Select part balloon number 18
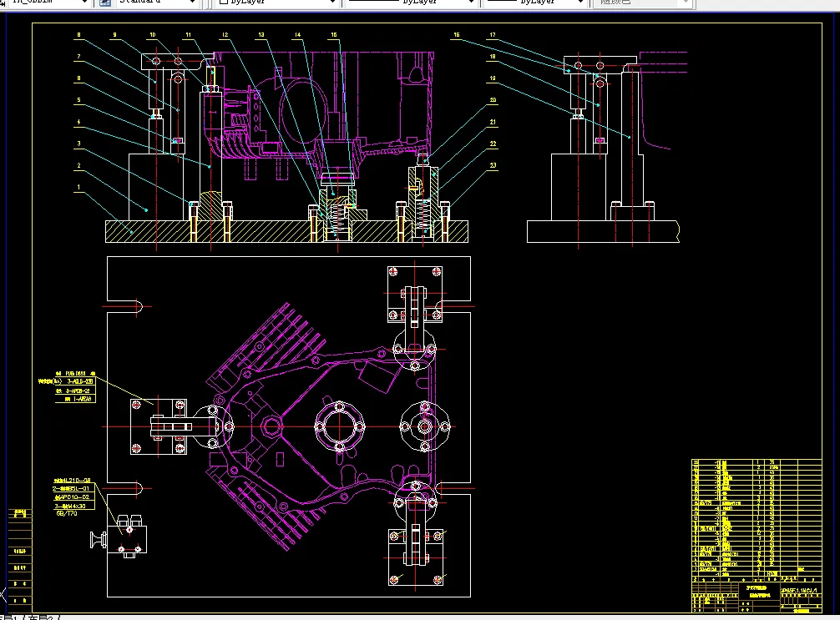This screenshot has width=840, height=620. pos(493,57)
